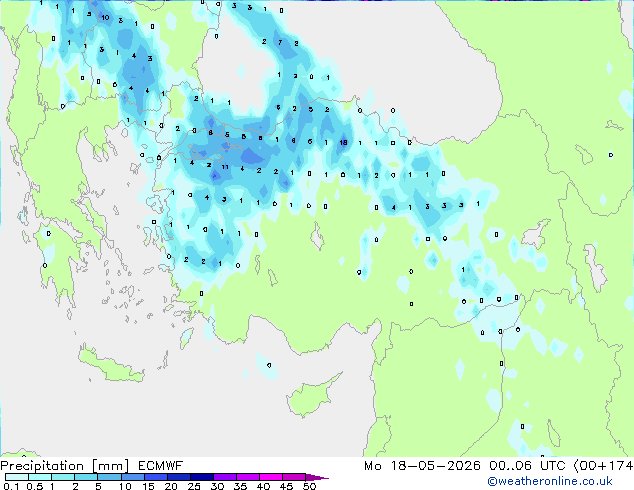Click the '7' precipitation value on map
The width and height of the screenshot is (634, 490).
[x=280, y=42]
